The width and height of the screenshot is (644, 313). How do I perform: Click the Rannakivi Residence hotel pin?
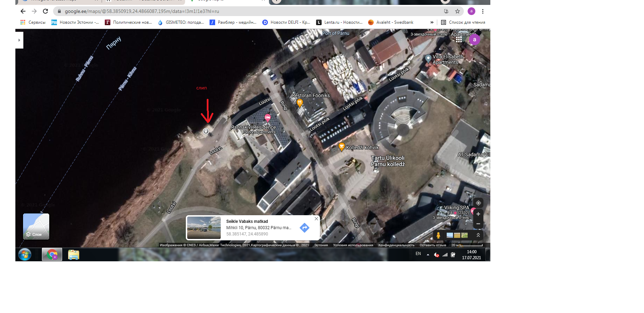(268, 117)
